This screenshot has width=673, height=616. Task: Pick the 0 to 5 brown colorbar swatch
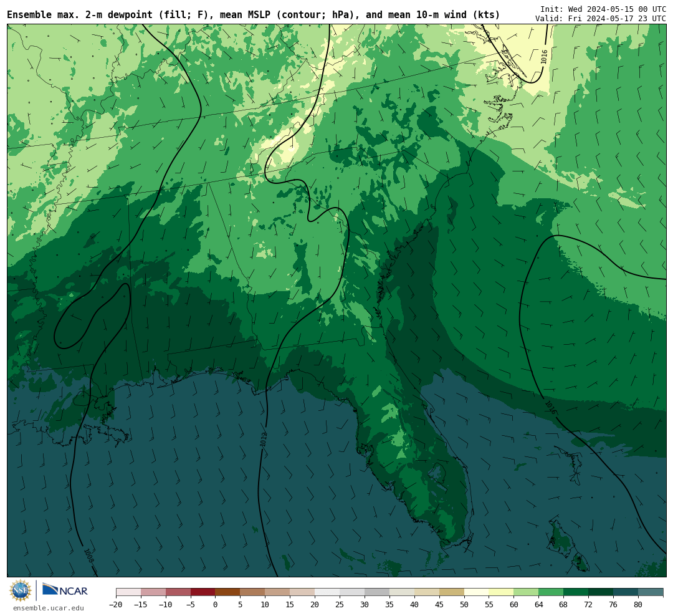228,592
